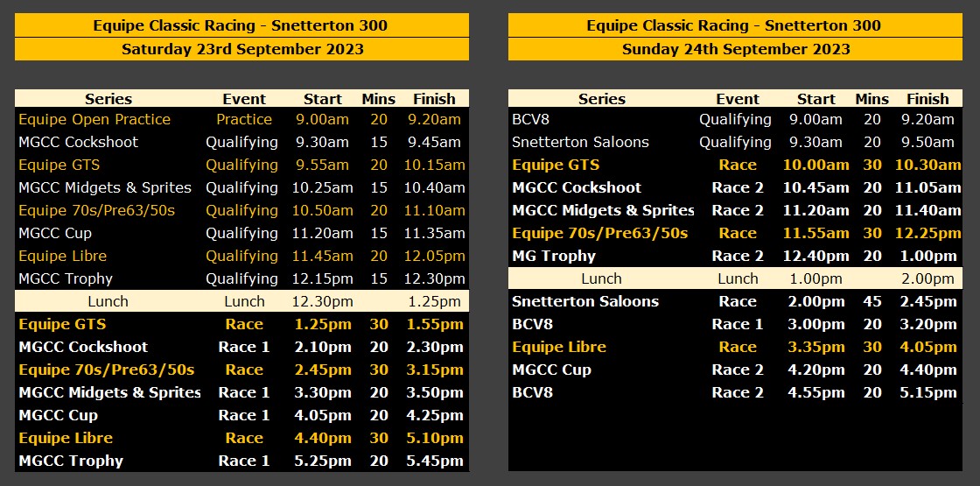The height and width of the screenshot is (486, 980).
Task: Click Sunday's BCV8 Qualifying 9.00am entry
Action: (735, 119)
